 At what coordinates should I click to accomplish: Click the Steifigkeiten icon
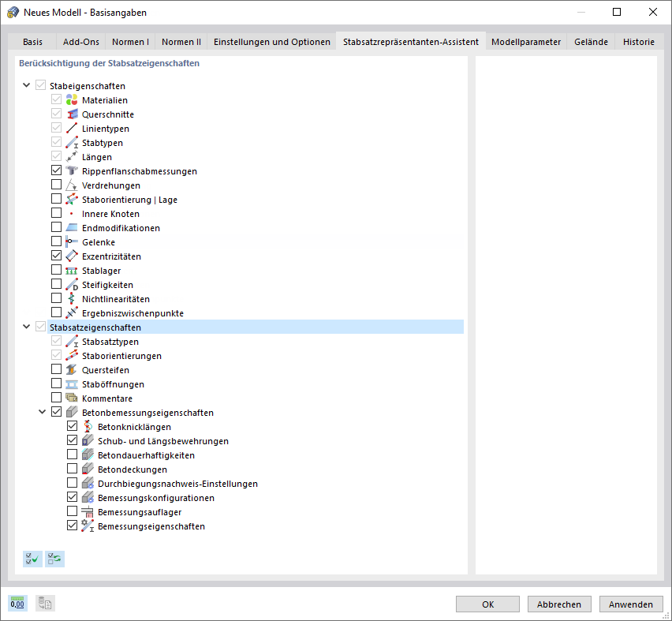[x=72, y=284]
